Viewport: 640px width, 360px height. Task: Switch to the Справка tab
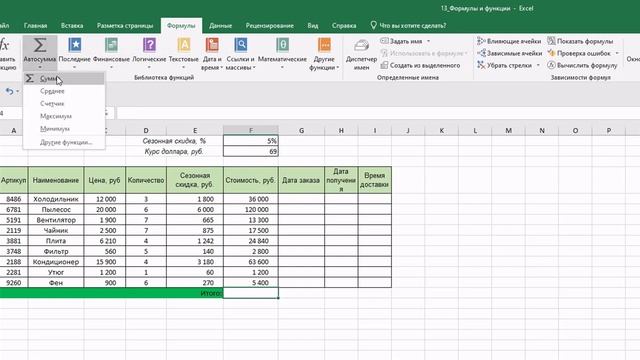[344, 26]
